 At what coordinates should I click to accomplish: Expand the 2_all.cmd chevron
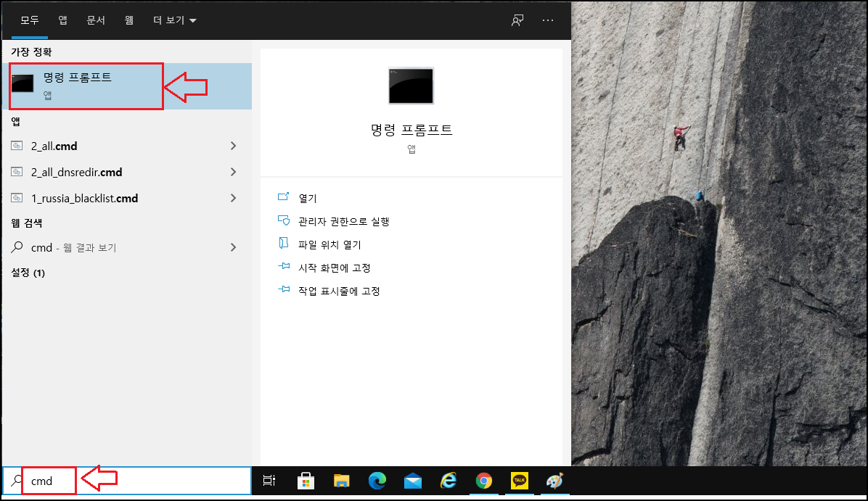point(233,146)
